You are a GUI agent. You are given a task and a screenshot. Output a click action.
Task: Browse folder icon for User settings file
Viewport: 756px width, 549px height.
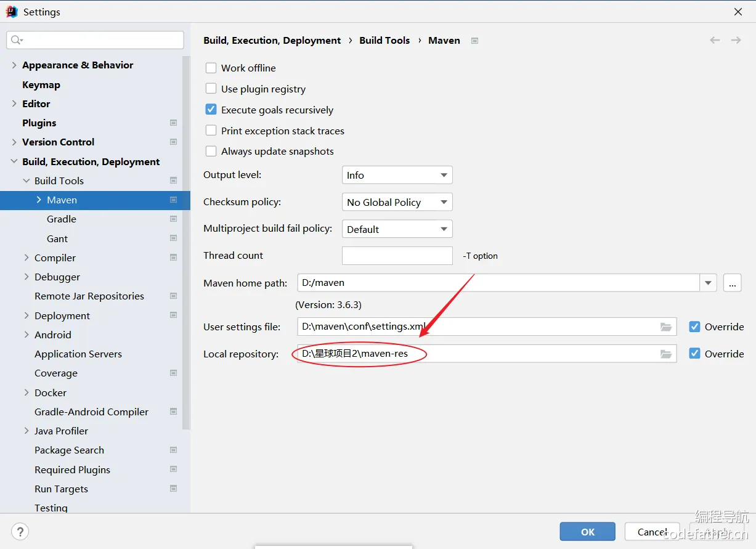coord(666,327)
